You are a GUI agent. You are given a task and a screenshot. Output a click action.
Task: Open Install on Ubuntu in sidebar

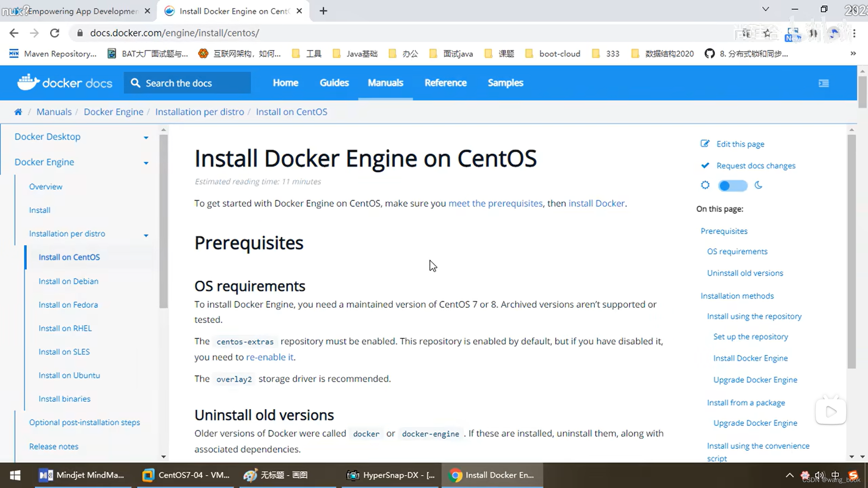pyautogui.click(x=69, y=375)
